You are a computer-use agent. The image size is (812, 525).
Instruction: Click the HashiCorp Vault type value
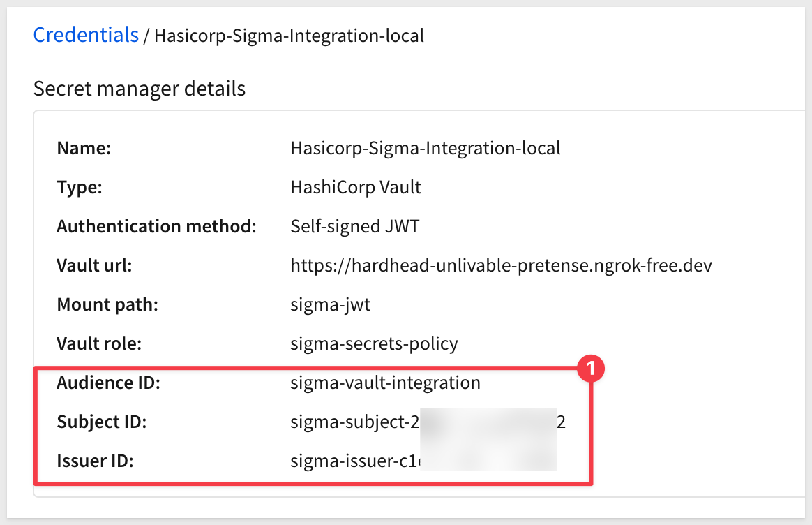point(356,187)
